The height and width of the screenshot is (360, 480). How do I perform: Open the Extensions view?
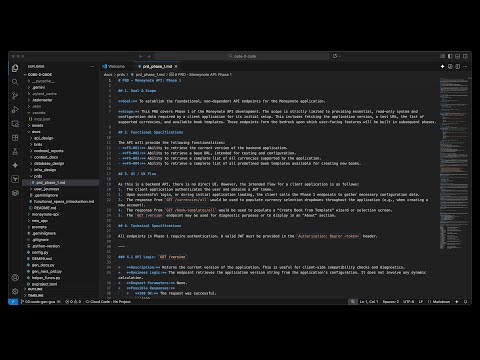click(x=15, y=138)
